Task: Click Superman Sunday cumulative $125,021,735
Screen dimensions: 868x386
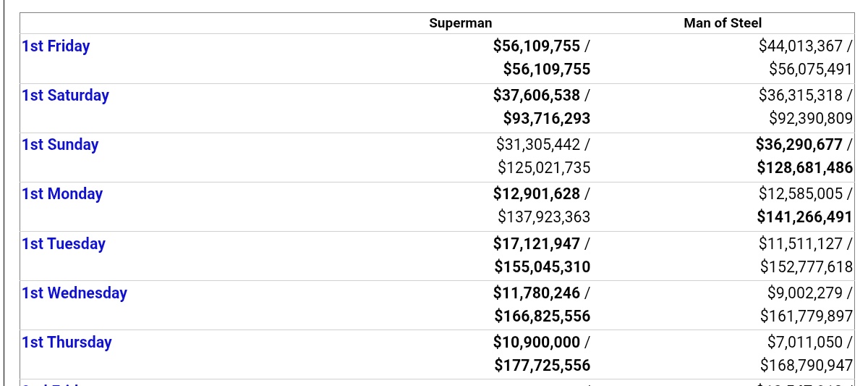Action: coord(544,168)
